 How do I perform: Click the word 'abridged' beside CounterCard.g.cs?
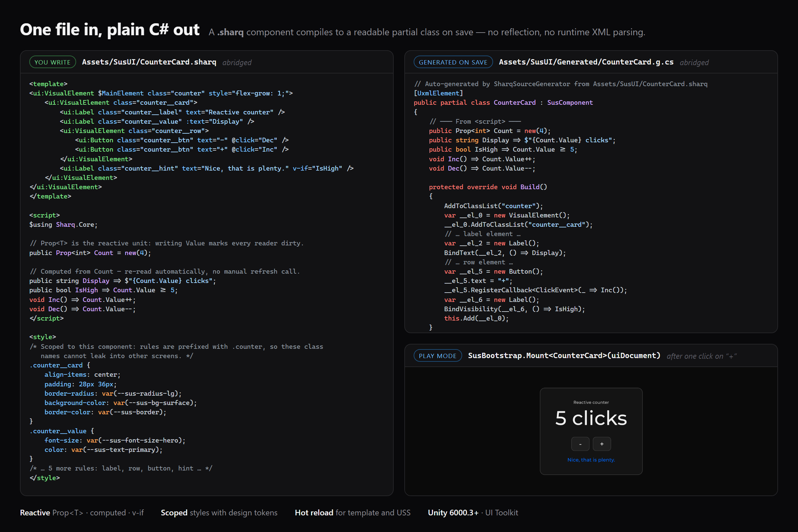pyautogui.click(x=695, y=63)
